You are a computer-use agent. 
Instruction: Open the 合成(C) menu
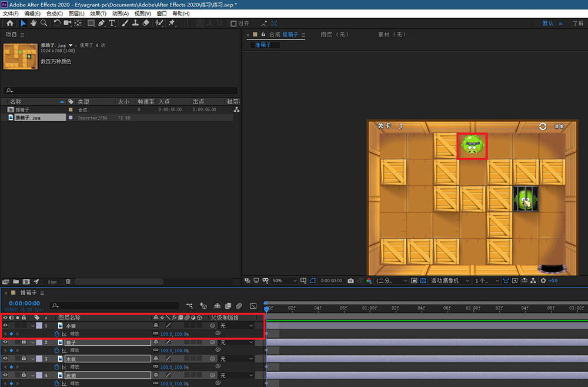tap(54, 14)
